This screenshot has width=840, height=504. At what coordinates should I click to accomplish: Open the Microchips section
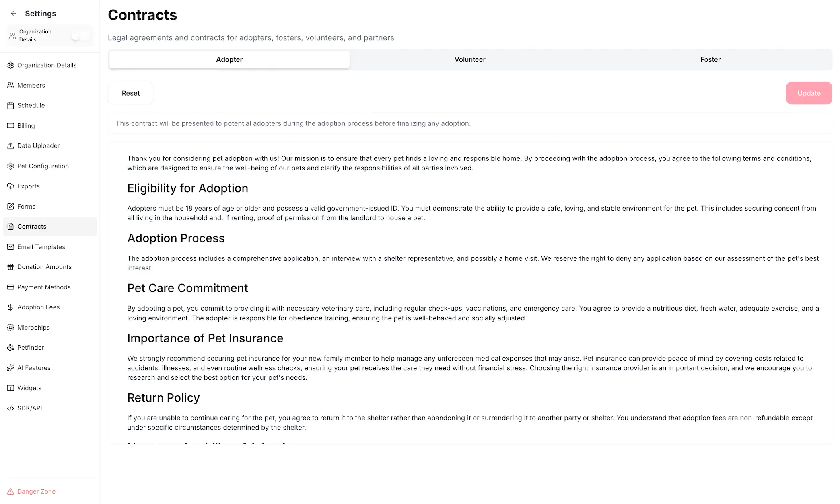(33, 327)
